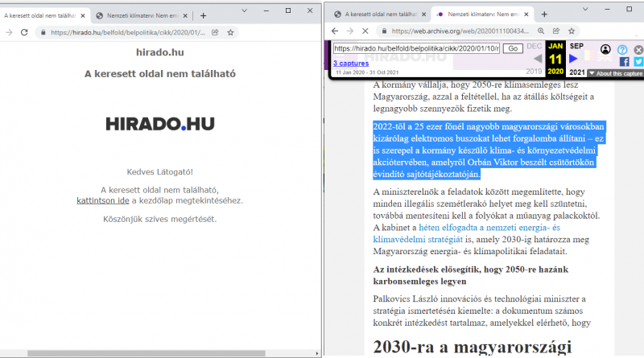Viewport: 644px width, 358px height.
Task: Open tab search dropdown in right window
Action: 585,9
